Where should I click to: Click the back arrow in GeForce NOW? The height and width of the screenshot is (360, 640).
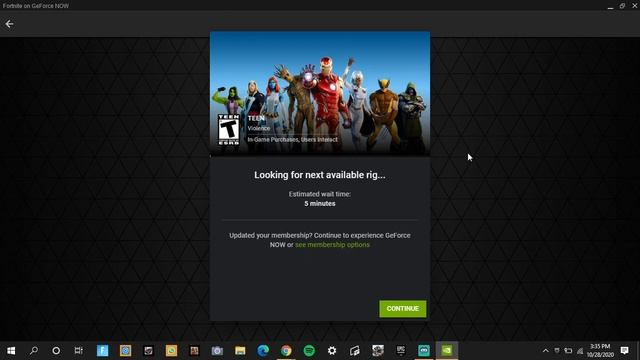coord(9,24)
